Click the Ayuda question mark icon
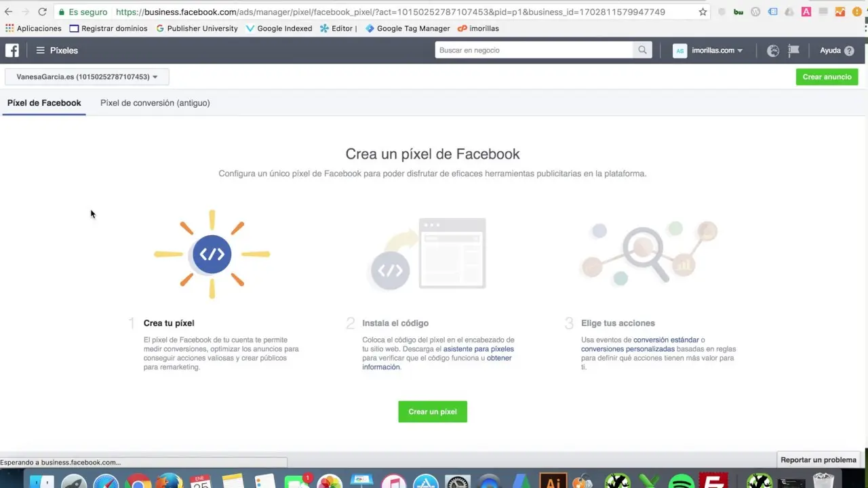 tap(849, 51)
